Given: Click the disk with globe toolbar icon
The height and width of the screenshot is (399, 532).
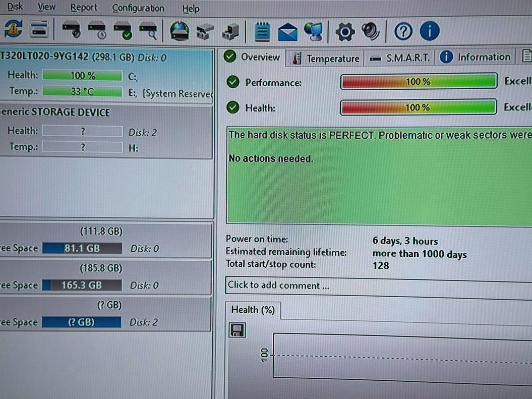Looking at the screenshot, I should click(x=180, y=31).
